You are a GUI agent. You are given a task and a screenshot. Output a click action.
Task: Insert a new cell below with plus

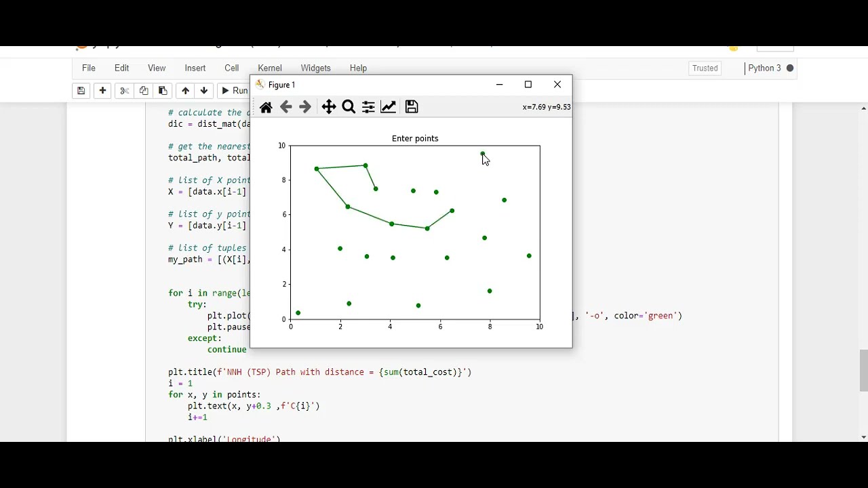(x=102, y=91)
